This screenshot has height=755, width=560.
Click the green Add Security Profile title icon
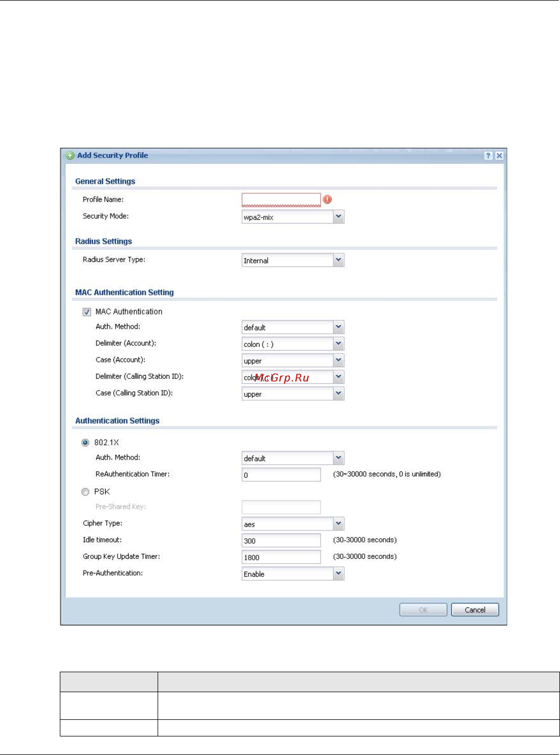click(70, 156)
